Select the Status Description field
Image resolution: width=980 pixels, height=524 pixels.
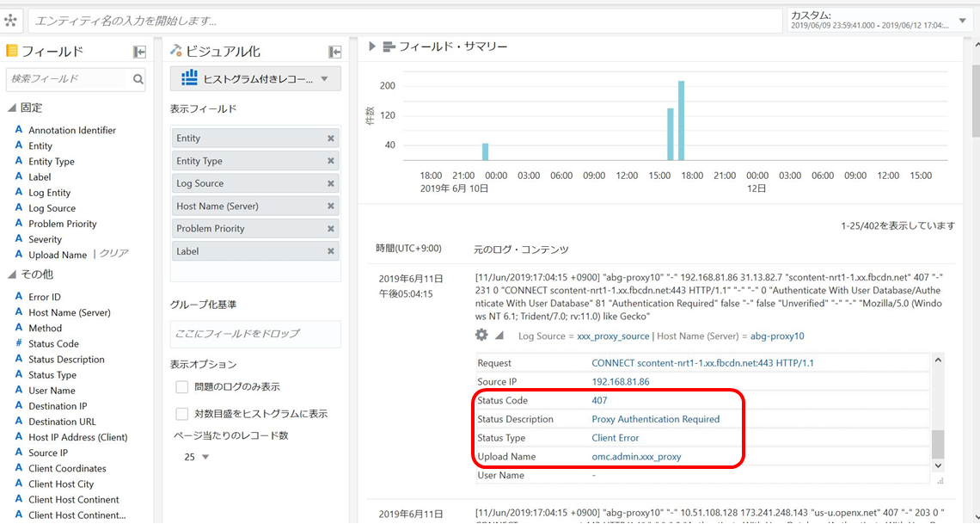(x=66, y=359)
